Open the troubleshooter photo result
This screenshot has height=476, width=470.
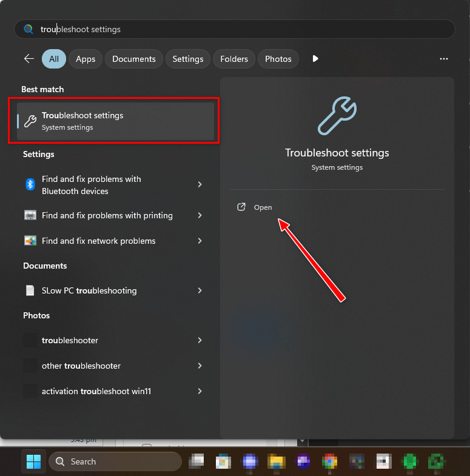tap(114, 341)
